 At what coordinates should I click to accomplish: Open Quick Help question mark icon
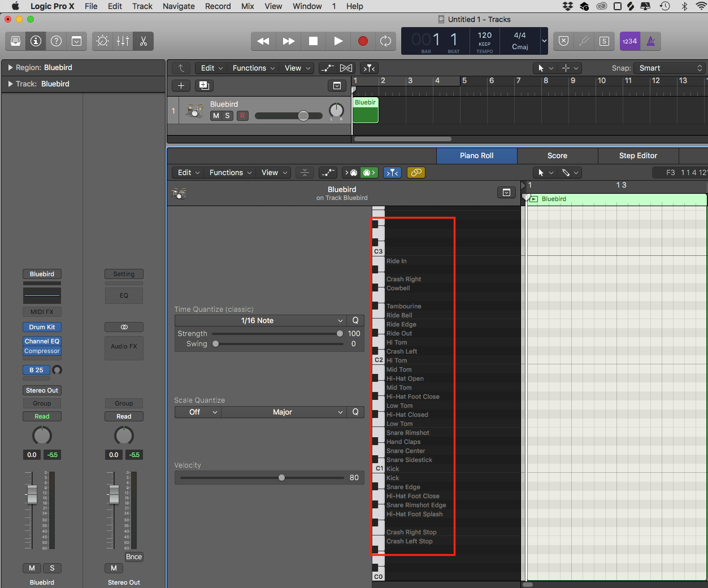click(57, 41)
